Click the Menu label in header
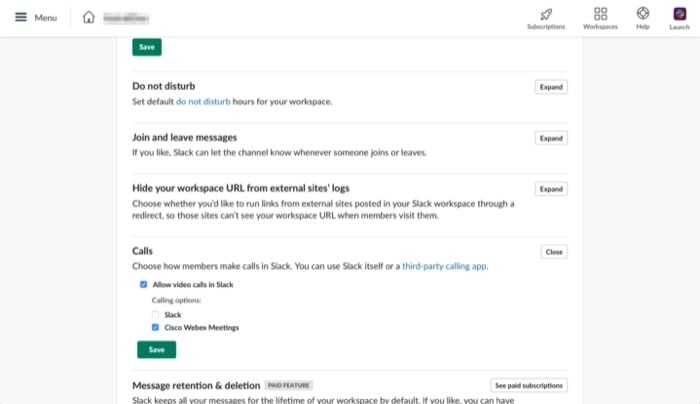 tap(45, 18)
